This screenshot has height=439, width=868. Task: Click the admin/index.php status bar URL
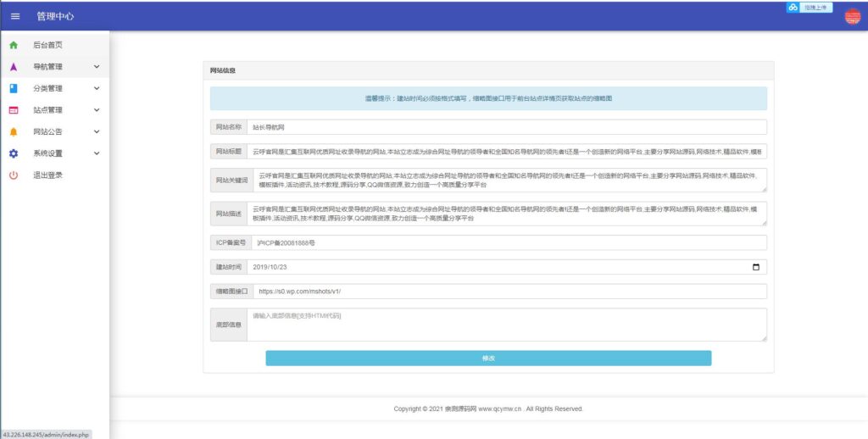[46, 435]
